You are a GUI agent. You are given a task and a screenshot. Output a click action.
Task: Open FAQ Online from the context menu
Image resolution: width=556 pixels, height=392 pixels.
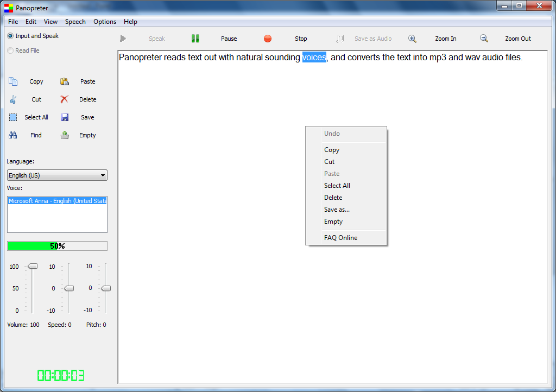coord(346,238)
